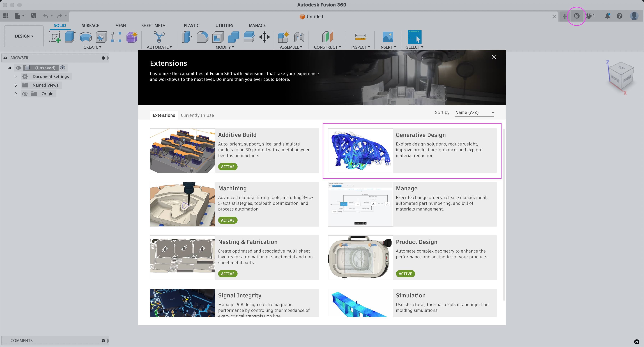
Task: Show the hidden Origin folder
Action: point(24,94)
